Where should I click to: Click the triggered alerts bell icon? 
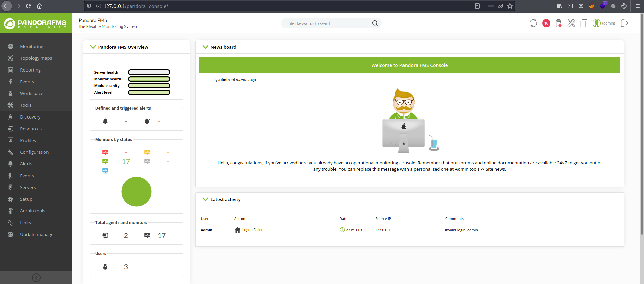click(x=147, y=121)
